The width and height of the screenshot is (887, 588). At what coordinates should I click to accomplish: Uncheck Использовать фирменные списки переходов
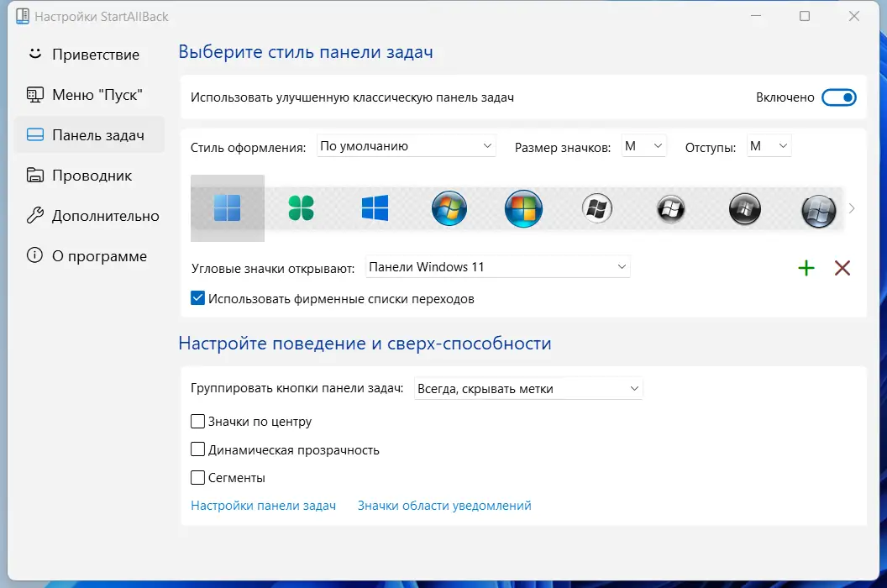197,297
